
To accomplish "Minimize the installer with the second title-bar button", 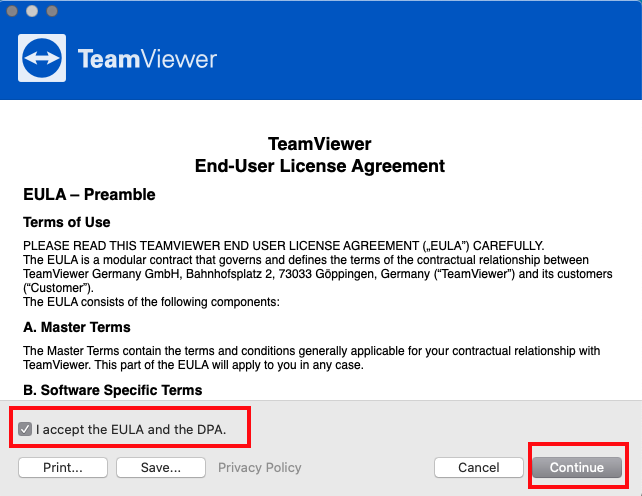I will [32, 11].
